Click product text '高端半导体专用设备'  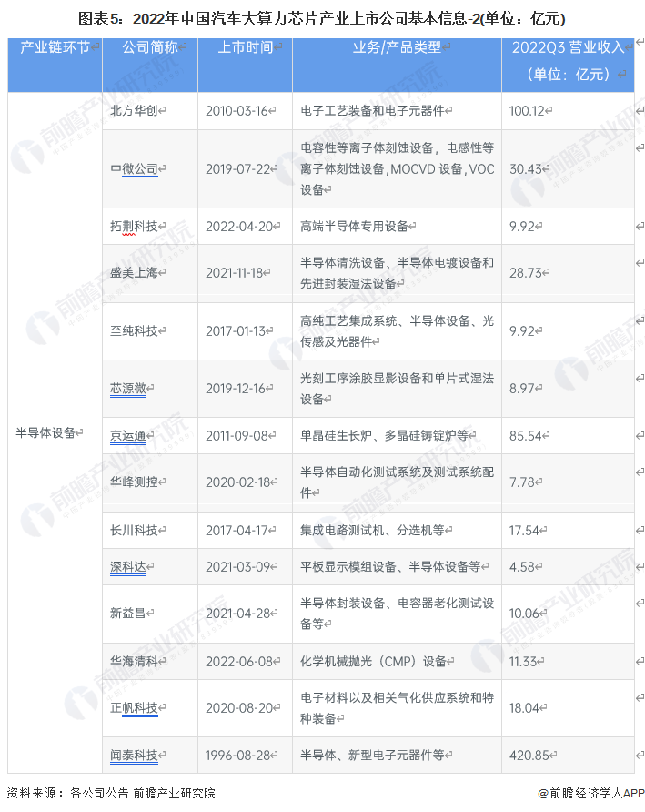pos(354,227)
